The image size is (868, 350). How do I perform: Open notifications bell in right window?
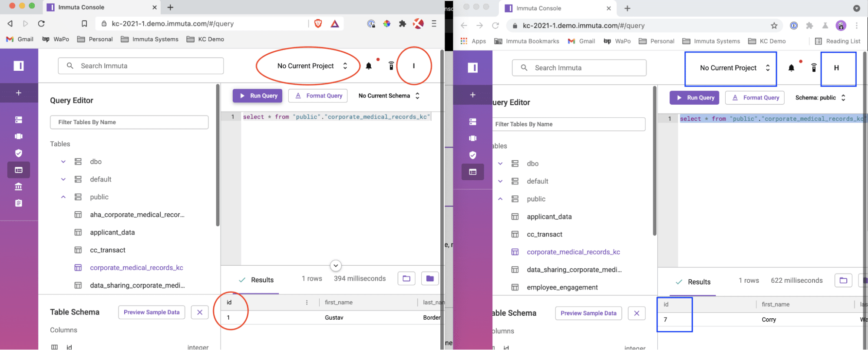click(x=791, y=68)
